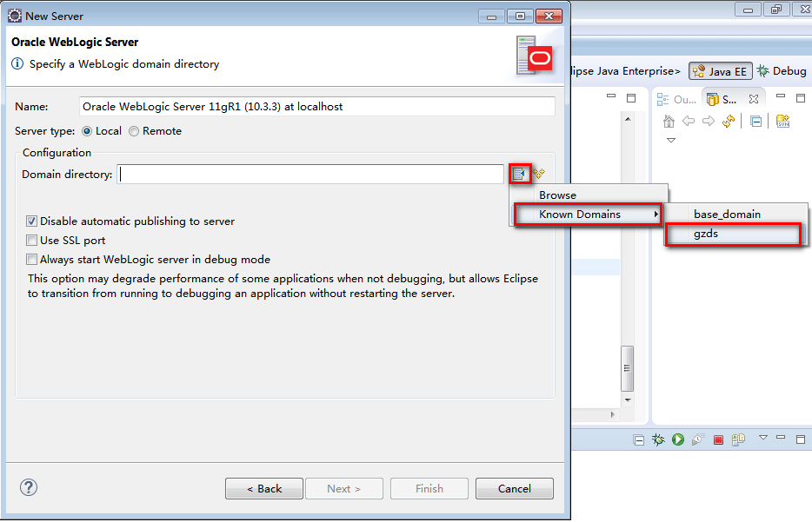Open the Known Domains submenu
This screenshot has width=812, height=522.
point(589,215)
